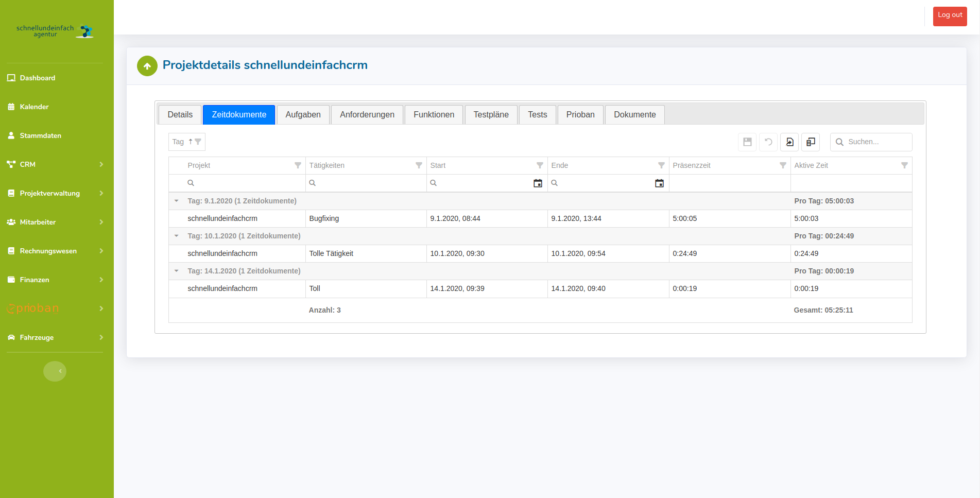Collapse the Tag: 9.1.2020 group

[177, 201]
